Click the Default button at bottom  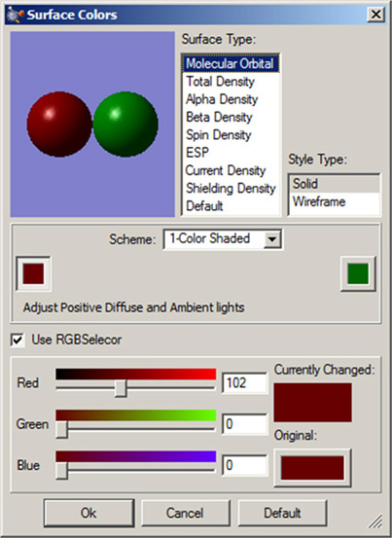pyautogui.click(x=282, y=514)
